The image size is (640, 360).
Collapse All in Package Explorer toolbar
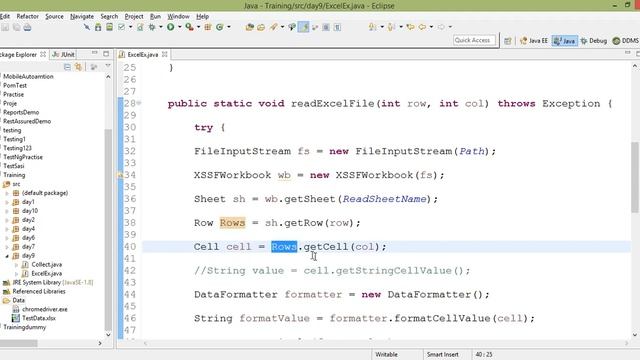67,67
